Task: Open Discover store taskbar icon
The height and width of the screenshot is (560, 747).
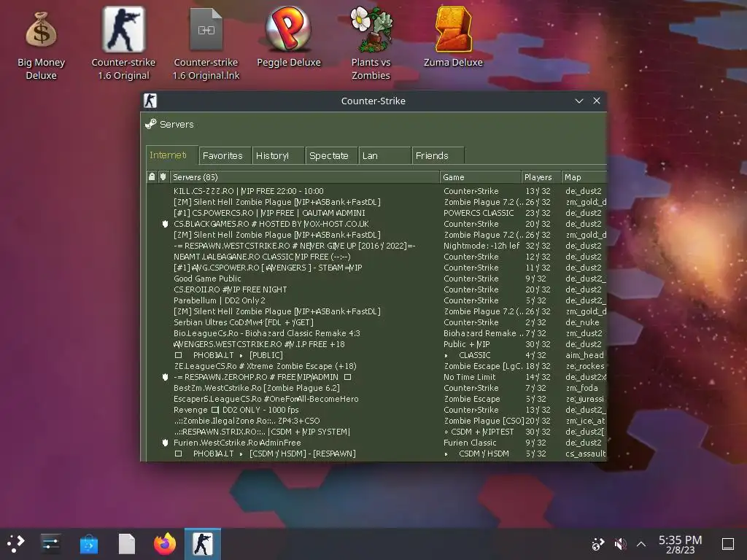Action: click(x=88, y=544)
